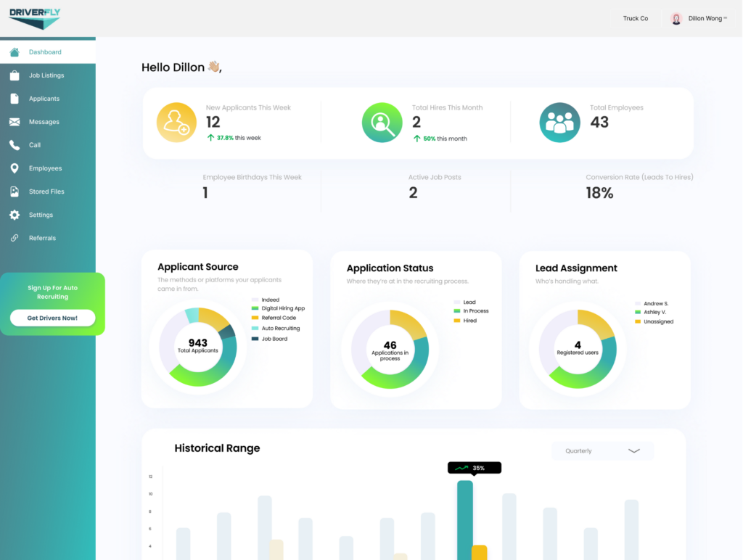Click the Ashley V. legend entry
743x560 pixels.
pos(650,312)
